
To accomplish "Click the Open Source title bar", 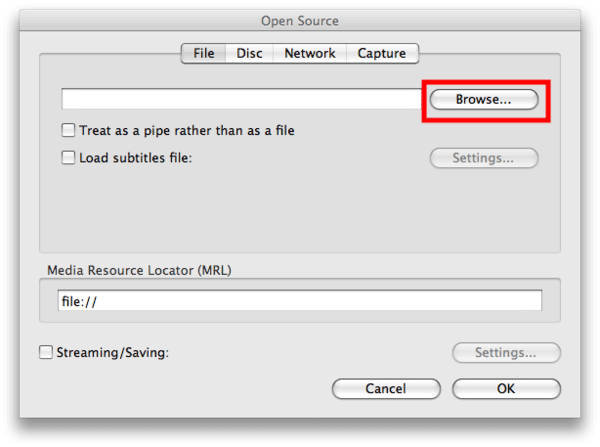I will (x=300, y=21).
